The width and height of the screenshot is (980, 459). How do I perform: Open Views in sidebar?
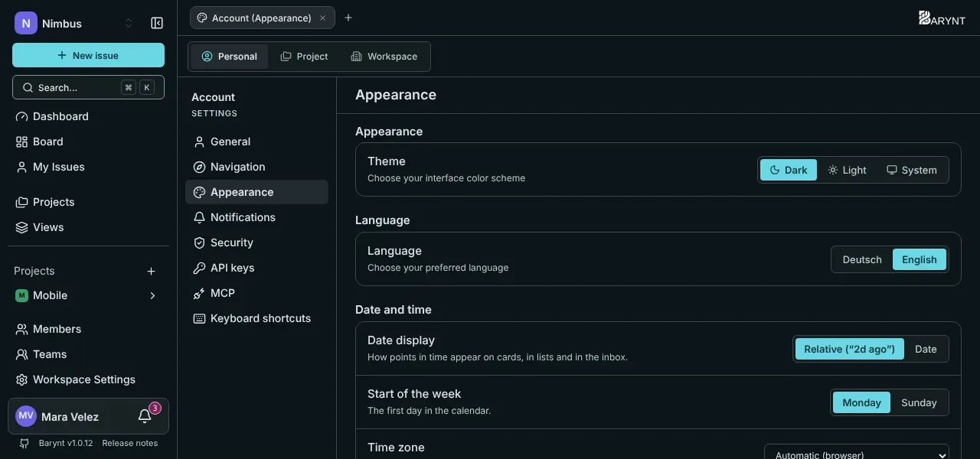pos(88,227)
